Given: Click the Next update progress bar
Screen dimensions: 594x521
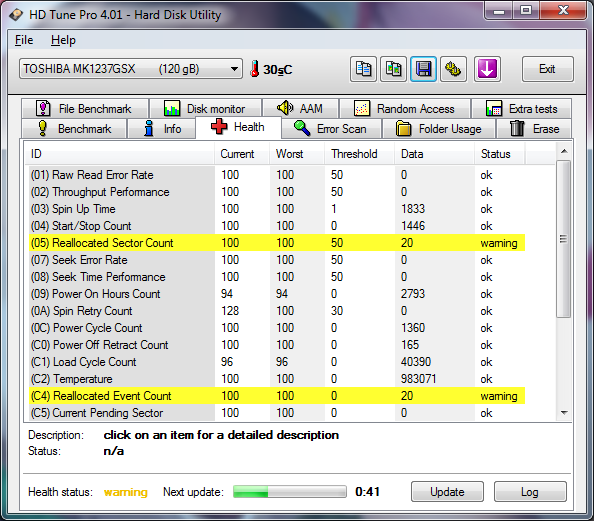Looking at the screenshot, I should (x=290, y=491).
